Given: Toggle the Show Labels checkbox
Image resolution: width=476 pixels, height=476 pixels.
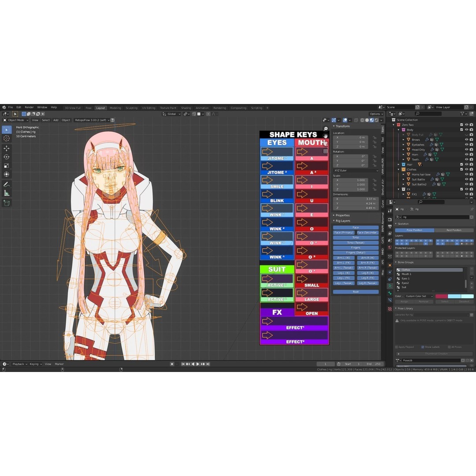Looking at the screenshot, I should [423, 347].
